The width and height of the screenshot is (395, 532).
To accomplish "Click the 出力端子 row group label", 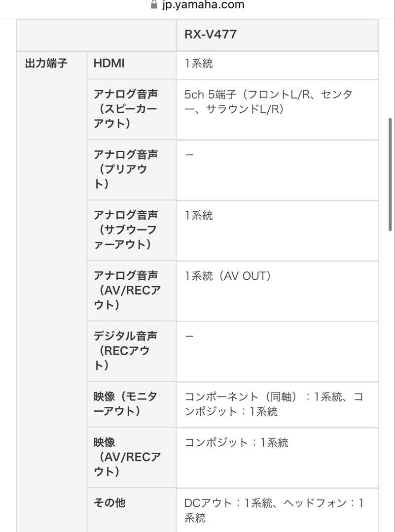I will (x=46, y=64).
